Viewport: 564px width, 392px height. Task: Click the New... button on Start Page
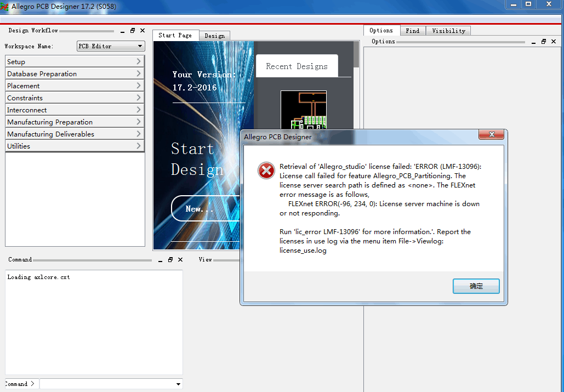206,208
